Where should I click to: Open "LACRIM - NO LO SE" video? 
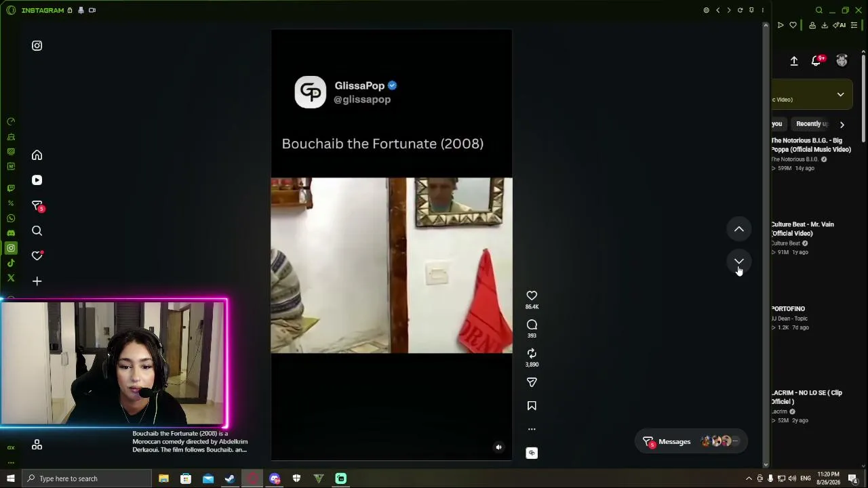806,397
